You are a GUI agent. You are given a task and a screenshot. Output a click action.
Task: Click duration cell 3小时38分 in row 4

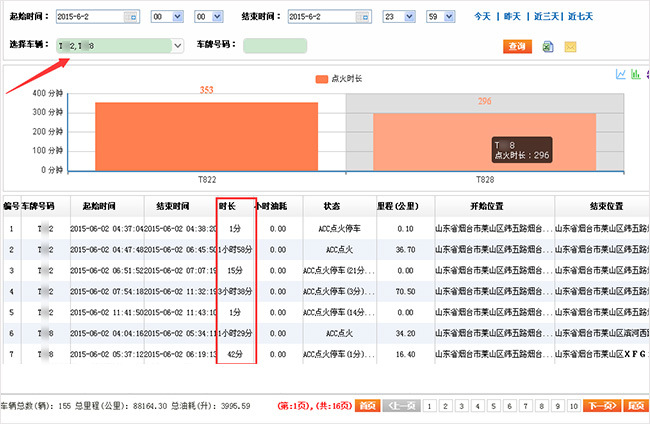pyautogui.click(x=235, y=291)
